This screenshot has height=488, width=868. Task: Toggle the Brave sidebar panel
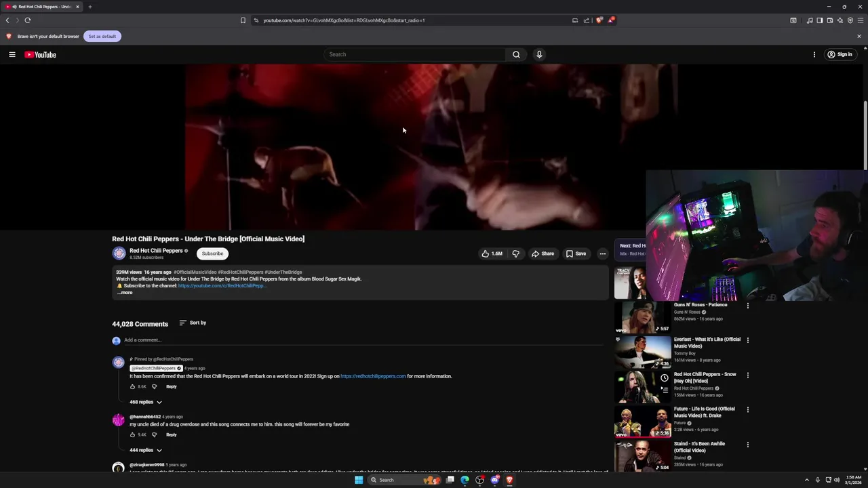820,20
